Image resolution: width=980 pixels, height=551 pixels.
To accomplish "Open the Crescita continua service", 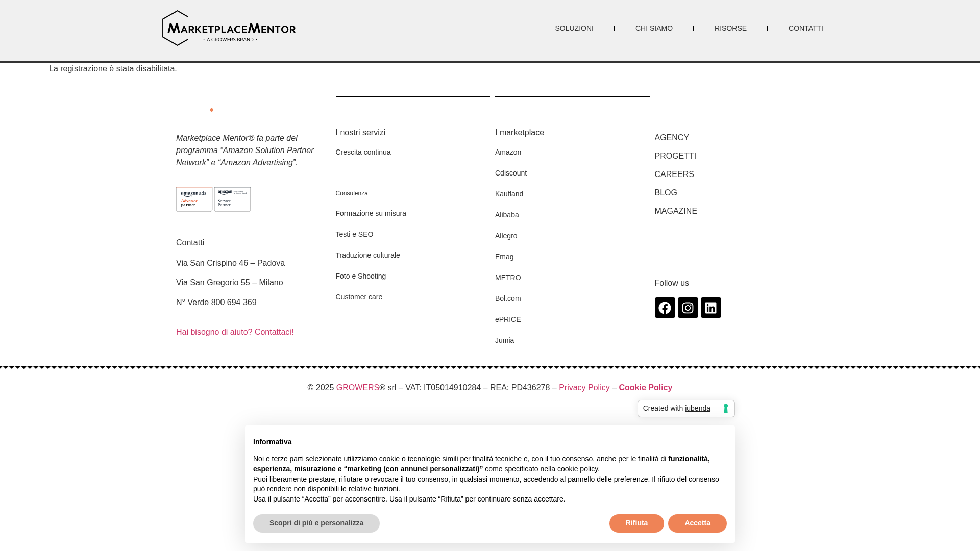I will [x=363, y=152].
